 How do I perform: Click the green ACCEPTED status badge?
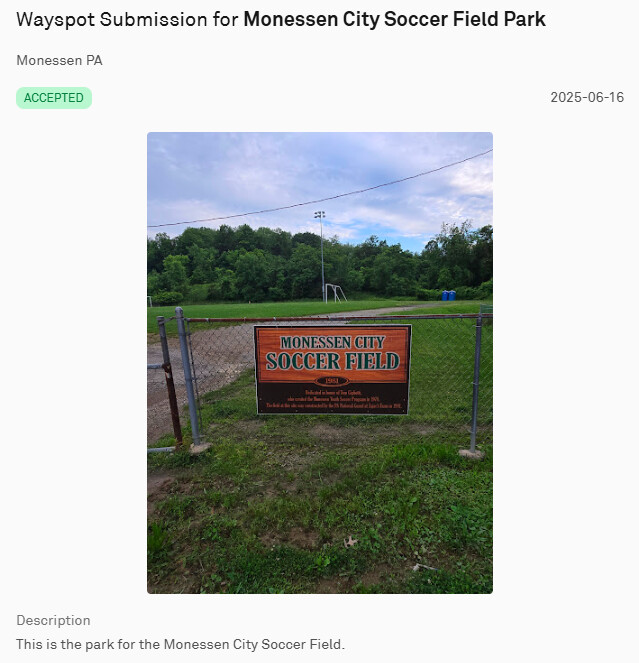(x=54, y=98)
